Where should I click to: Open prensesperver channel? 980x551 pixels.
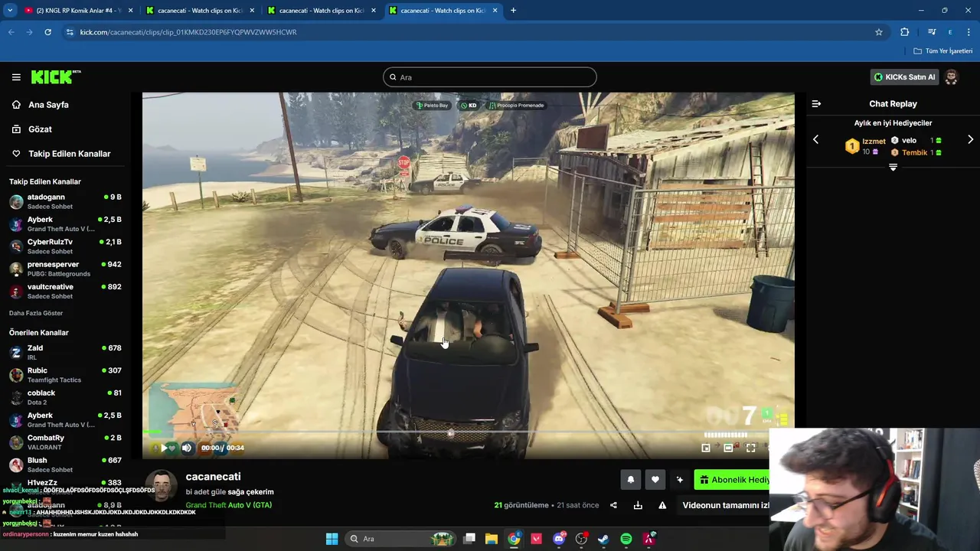(x=65, y=269)
